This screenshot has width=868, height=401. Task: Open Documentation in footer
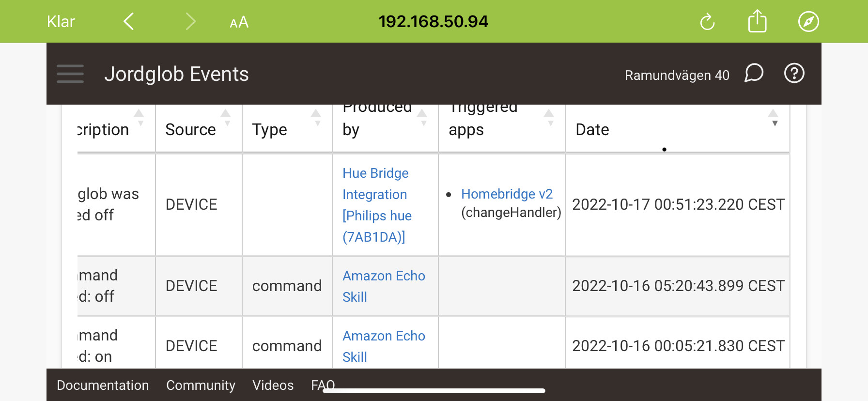coord(103,385)
